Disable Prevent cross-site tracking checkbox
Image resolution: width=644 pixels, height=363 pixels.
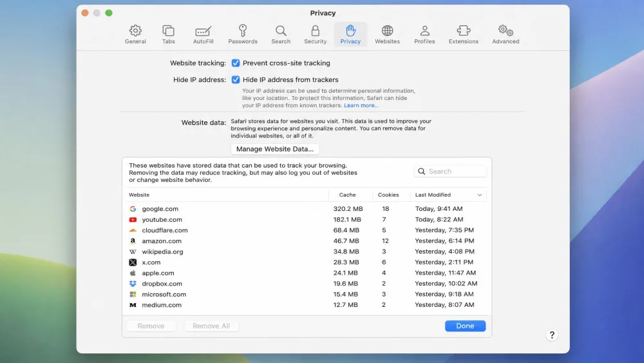(235, 63)
